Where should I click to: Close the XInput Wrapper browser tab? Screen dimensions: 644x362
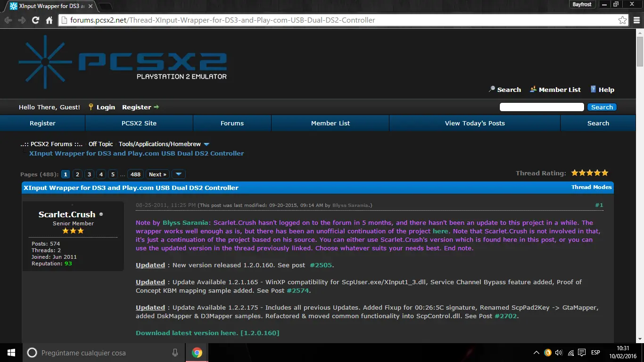point(91,6)
